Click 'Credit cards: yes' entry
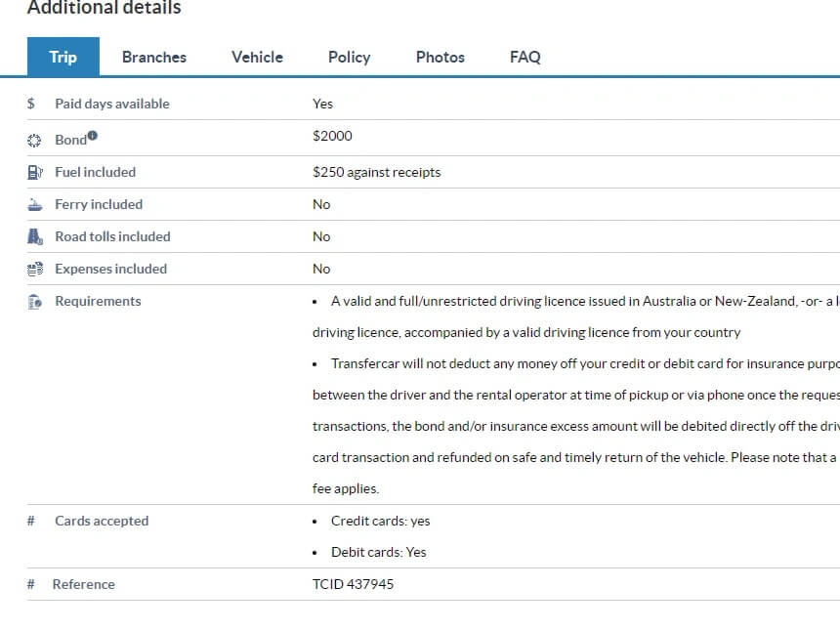Screen dimensions: 840x630 point(380,521)
